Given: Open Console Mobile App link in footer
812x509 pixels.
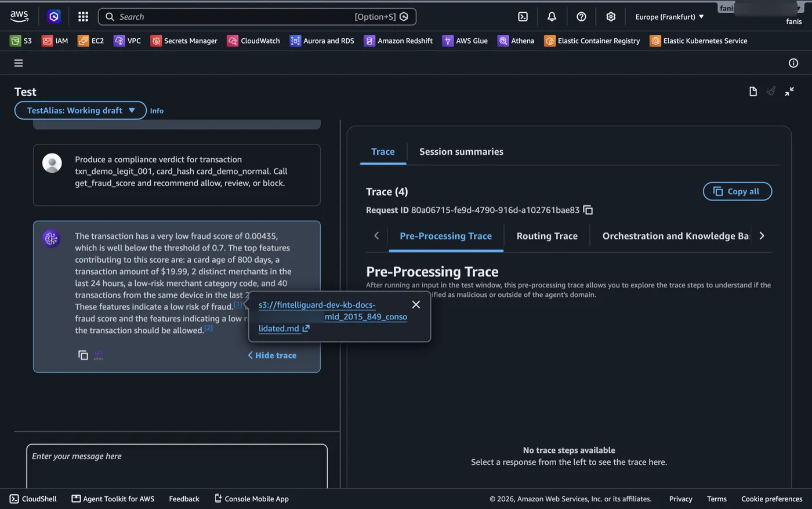Looking at the screenshot, I should (x=251, y=499).
